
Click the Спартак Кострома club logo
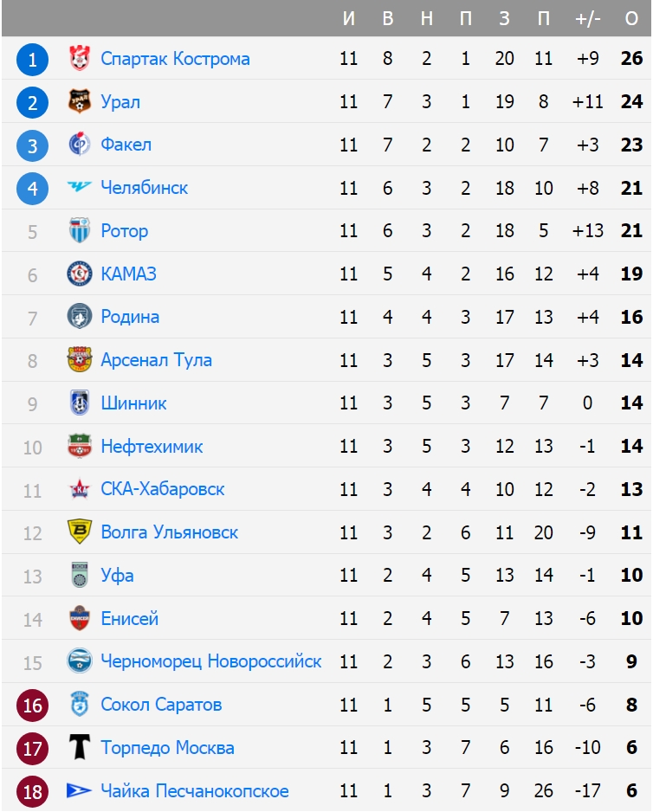click(79, 59)
